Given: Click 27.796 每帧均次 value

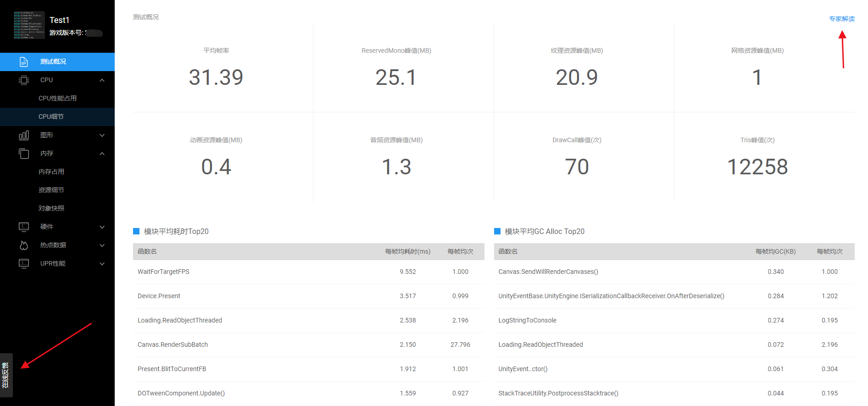Looking at the screenshot, I should point(460,345).
